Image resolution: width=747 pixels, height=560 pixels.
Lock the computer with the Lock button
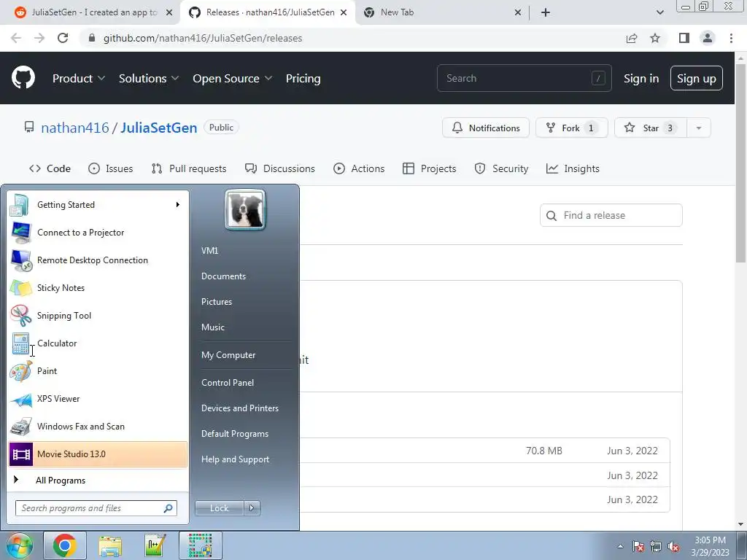220,508
